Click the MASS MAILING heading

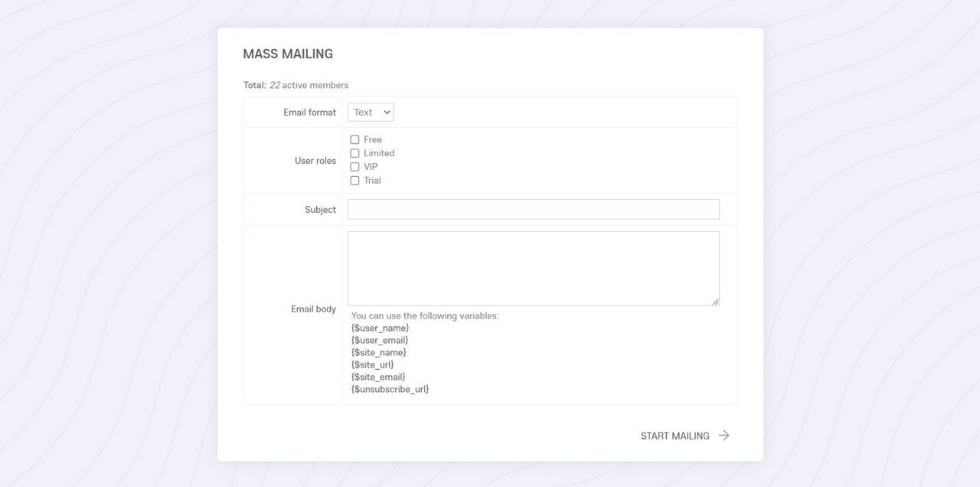coord(288,54)
